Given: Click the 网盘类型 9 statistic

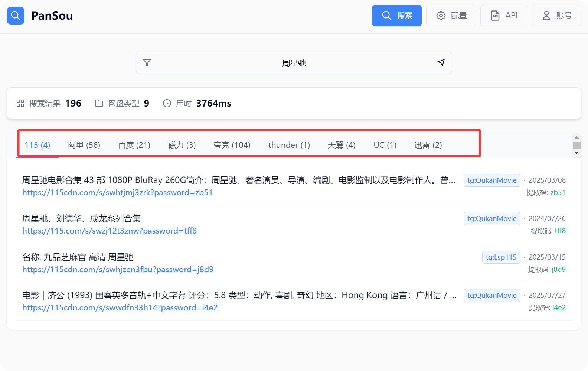Looking at the screenshot, I should click(x=122, y=103).
